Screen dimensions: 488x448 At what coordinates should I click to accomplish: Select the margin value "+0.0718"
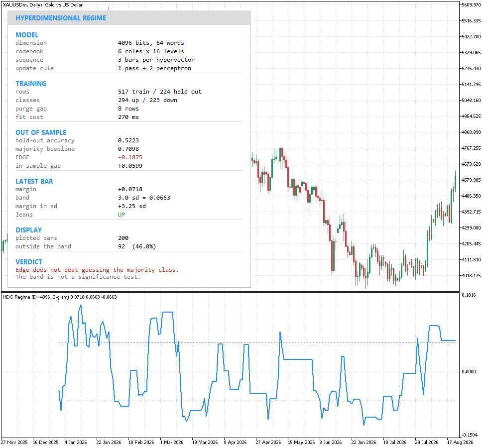130,189
